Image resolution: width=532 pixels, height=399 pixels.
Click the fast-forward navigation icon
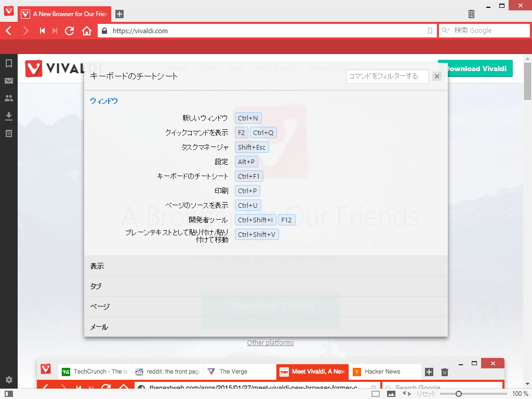[x=55, y=31]
